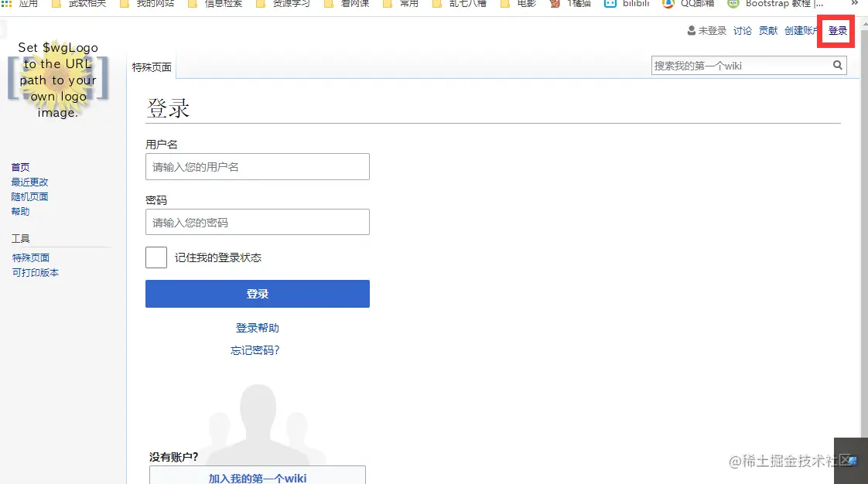Click the 加入我的第一个wiki button

point(258,477)
